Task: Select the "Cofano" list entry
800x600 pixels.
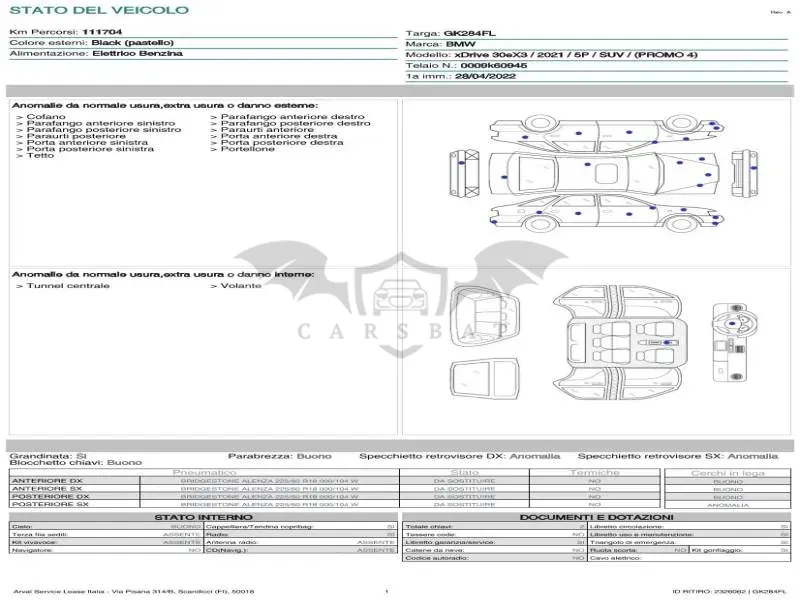Action: tap(46, 117)
